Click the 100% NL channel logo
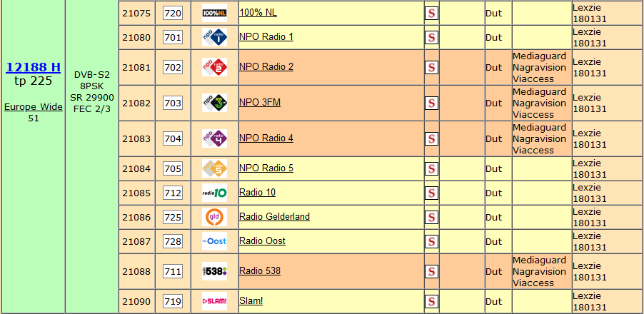The image size is (644, 314). coord(214,13)
